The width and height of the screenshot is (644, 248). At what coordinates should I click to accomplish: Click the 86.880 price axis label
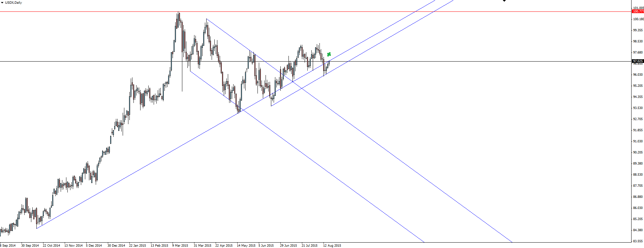[638, 197]
